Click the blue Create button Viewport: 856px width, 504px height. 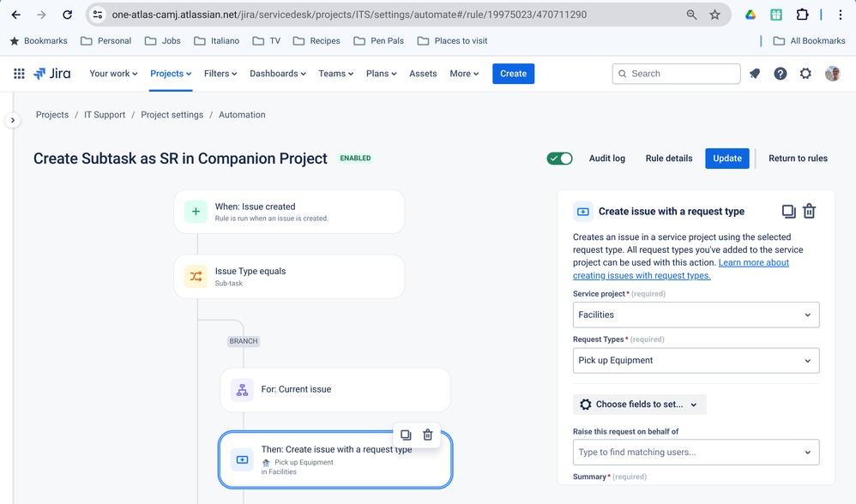tap(513, 74)
